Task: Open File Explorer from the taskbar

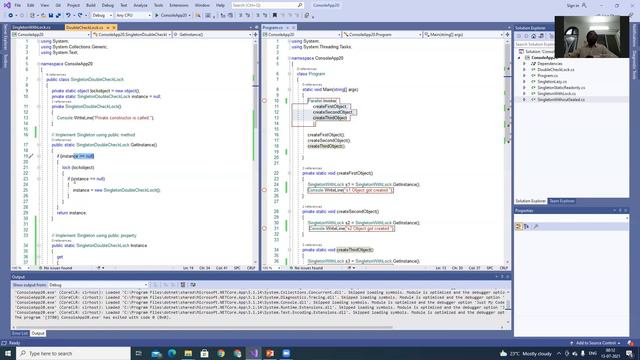Action: [x=188, y=353]
